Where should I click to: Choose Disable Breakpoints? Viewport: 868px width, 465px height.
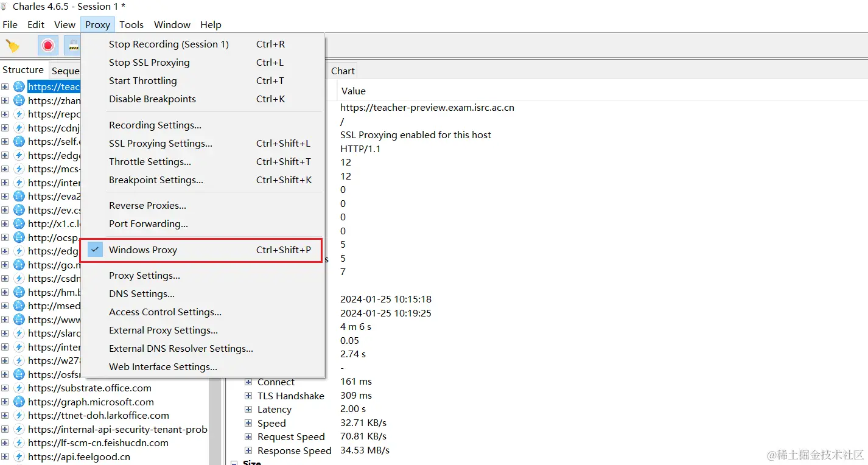[x=203, y=99]
